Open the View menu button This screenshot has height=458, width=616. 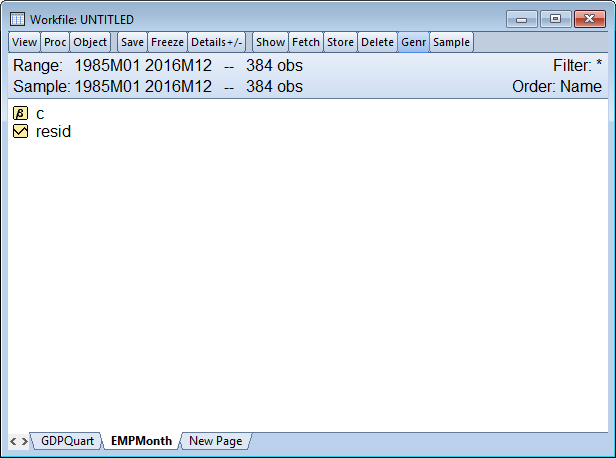coord(24,42)
